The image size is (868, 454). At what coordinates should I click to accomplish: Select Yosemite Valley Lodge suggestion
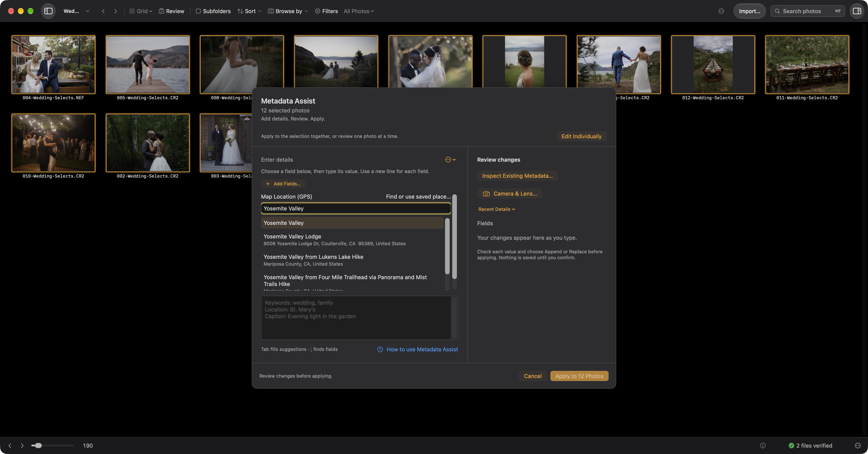[x=352, y=240]
